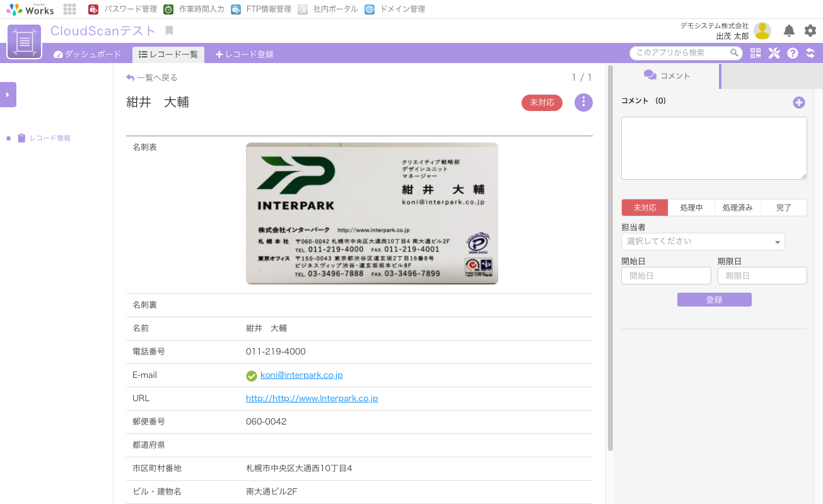
Task: Open the settings gear icon
Action: tap(810, 31)
